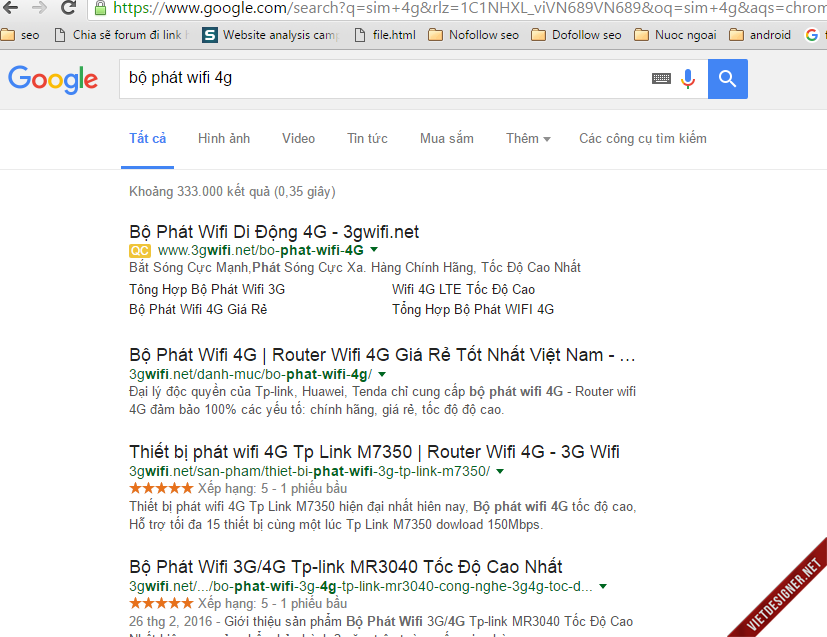This screenshot has width=827, height=637.
Task: Open result Thiết bị phát wifi 4G Tp Link M7350
Action: (374, 452)
